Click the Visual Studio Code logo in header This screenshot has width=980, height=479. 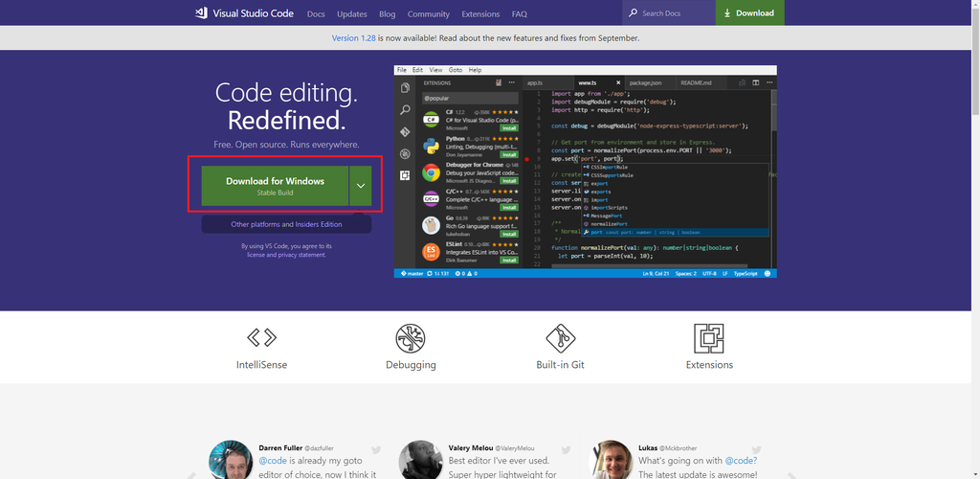point(244,13)
